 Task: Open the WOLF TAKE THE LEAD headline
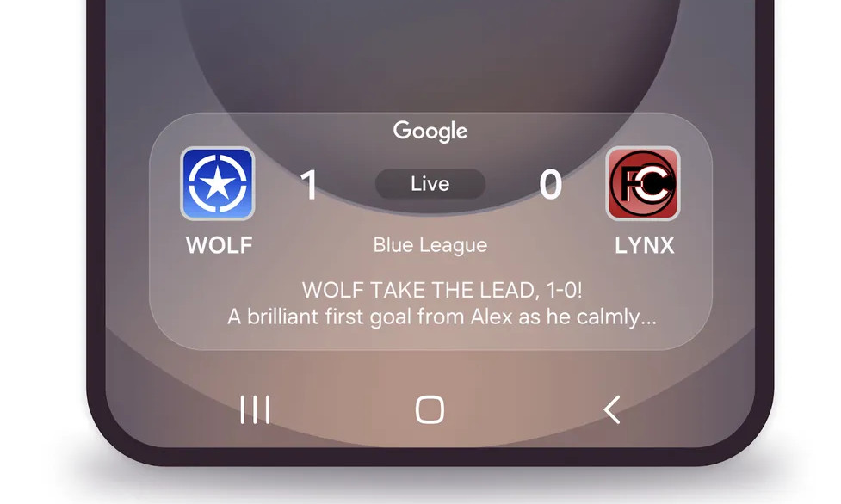click(x=442, y=290)
